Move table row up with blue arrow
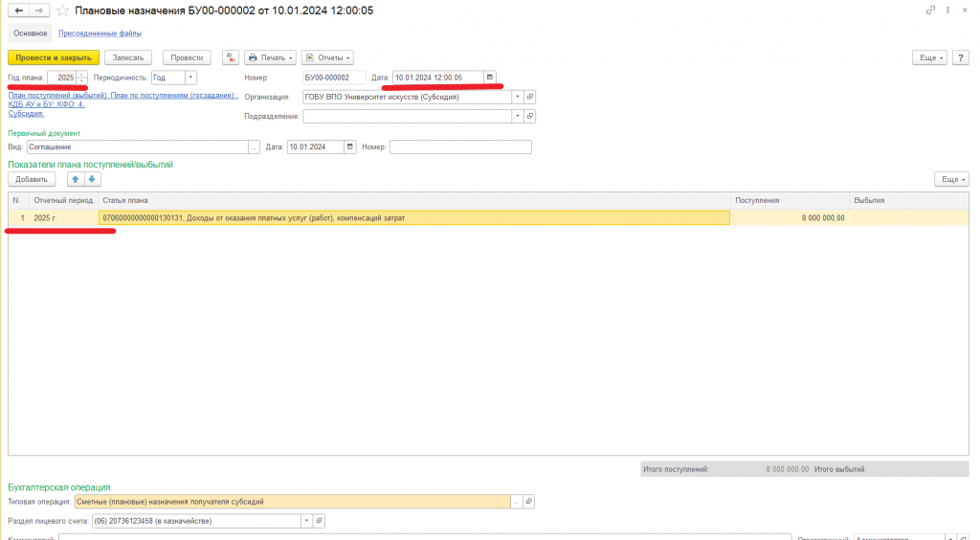This screenshot has height=540, width=980. [75, 179]
